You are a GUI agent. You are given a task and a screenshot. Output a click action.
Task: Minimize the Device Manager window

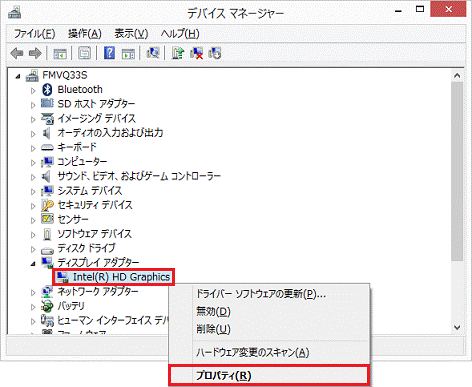point(398,11)
